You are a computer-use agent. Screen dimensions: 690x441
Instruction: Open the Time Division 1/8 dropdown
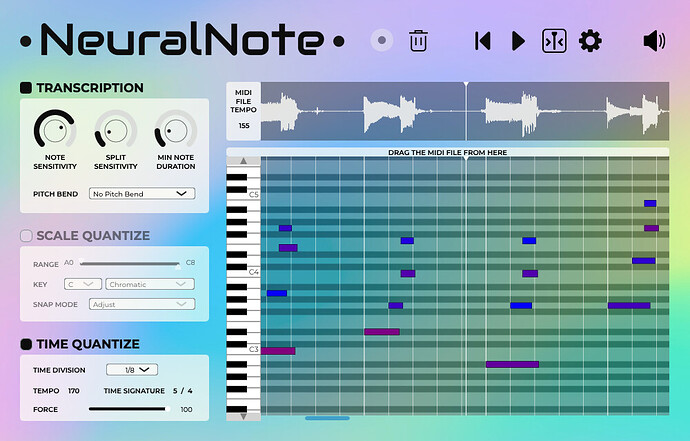tap(134, 369)
